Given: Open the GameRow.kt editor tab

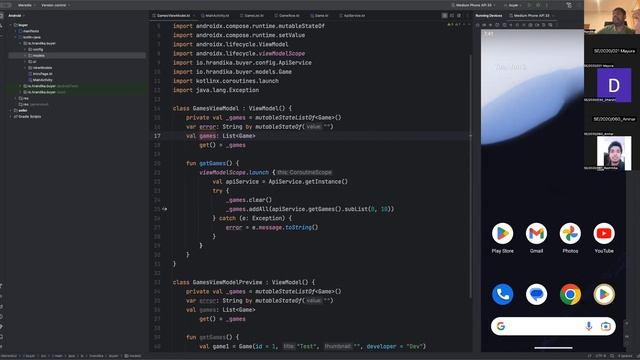Looking at the screenshot, I should [287, 16].
